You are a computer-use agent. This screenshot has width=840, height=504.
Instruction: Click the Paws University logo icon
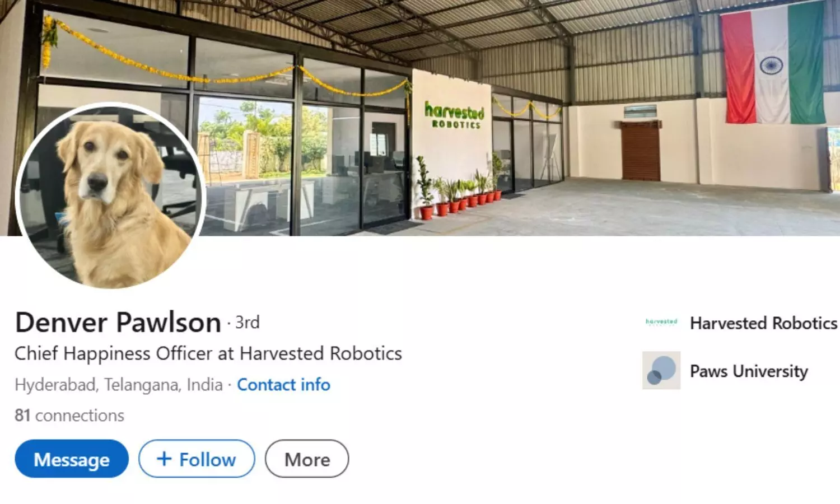(661, 370)
